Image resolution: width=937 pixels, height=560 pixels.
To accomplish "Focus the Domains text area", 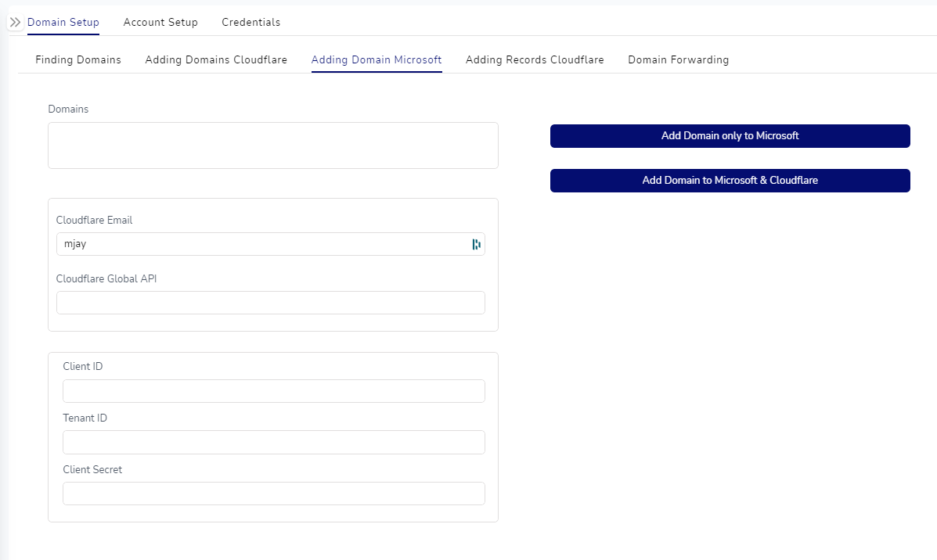I will click(x=273, y=145).
